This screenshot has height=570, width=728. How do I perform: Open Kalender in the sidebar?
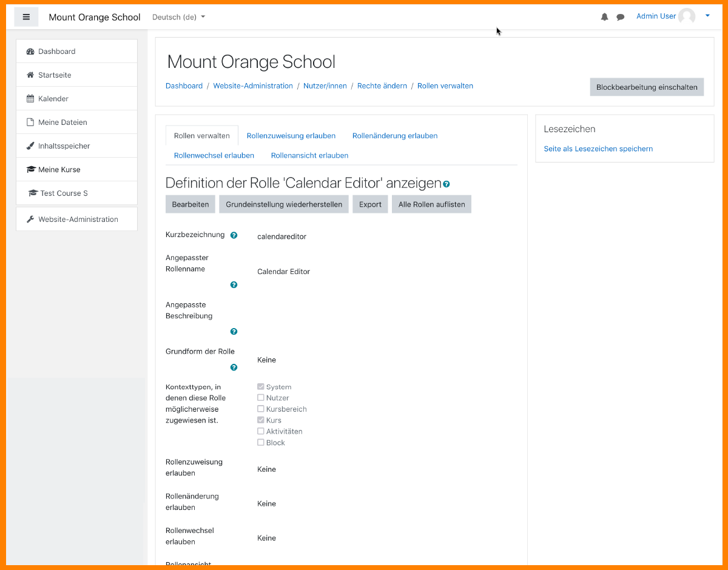coord(53,99)
